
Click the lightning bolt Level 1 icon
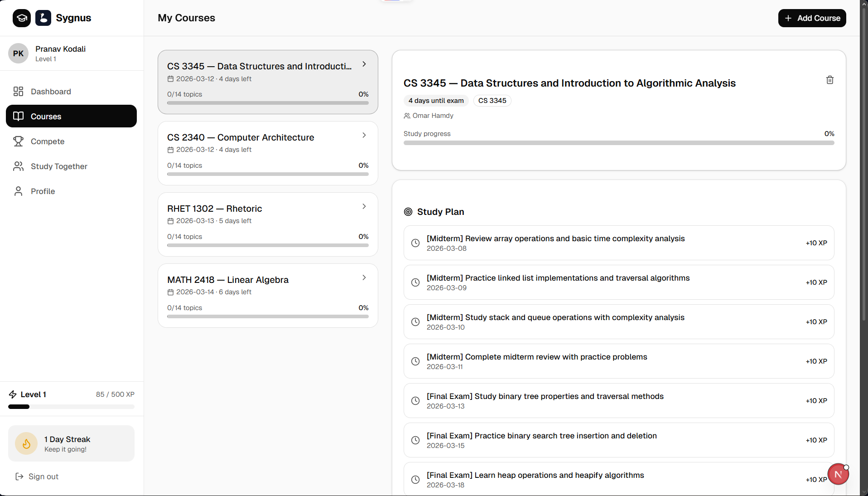(13, 394)
